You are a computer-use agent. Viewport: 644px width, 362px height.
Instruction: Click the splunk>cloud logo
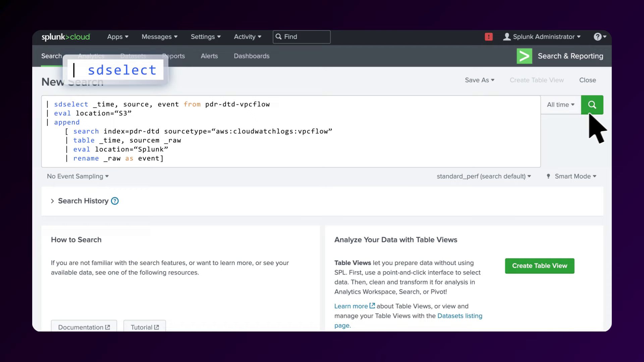coord(66,37)
